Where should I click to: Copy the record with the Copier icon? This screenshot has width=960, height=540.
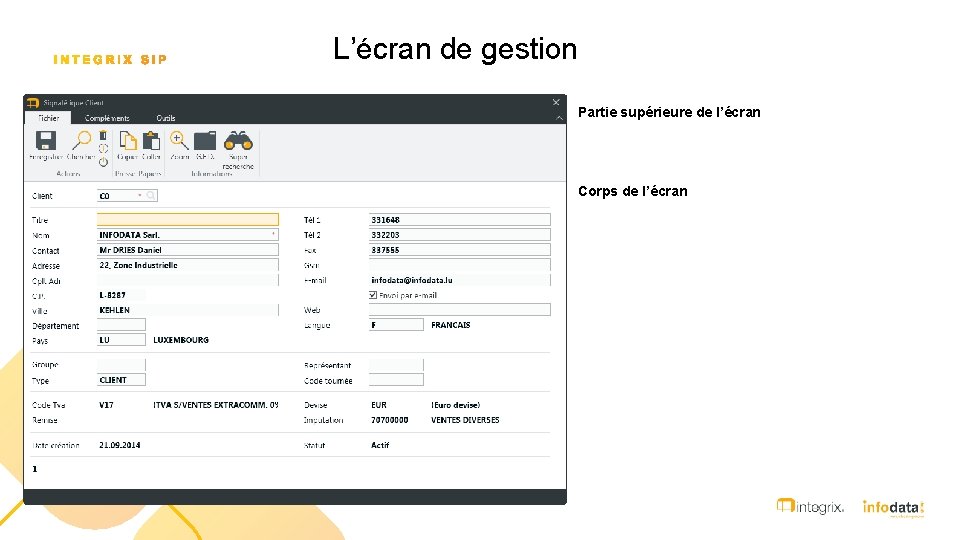(128, 141)
